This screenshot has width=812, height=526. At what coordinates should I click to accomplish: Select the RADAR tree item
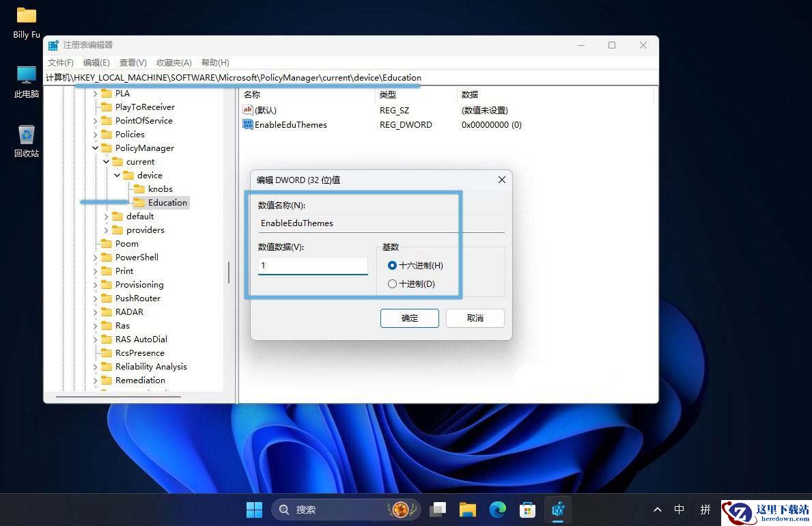130,312
